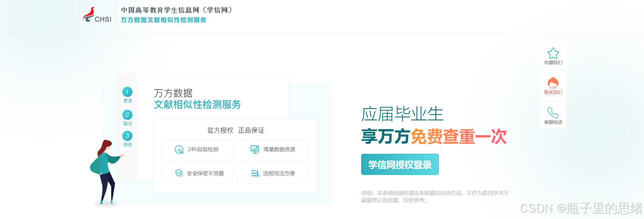Click the 24h自助检测 feature card
This screenshot has height=219, width=644.
point(197,150)
